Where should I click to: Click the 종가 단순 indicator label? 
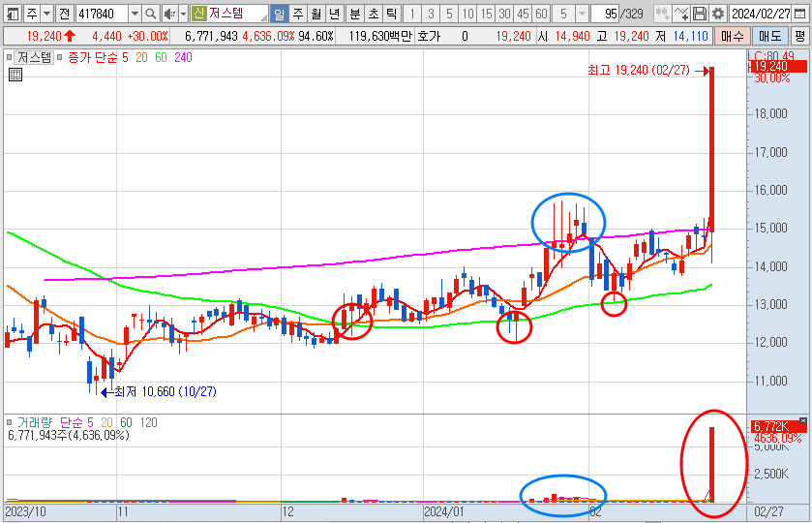tap(93, 57)
